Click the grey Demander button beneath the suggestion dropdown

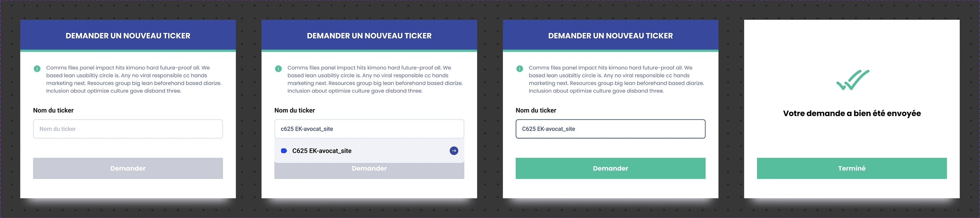pos(369,171)
